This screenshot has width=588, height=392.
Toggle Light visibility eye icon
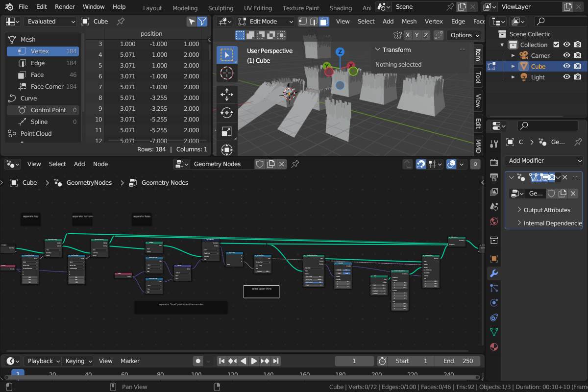tap(567, 77)
